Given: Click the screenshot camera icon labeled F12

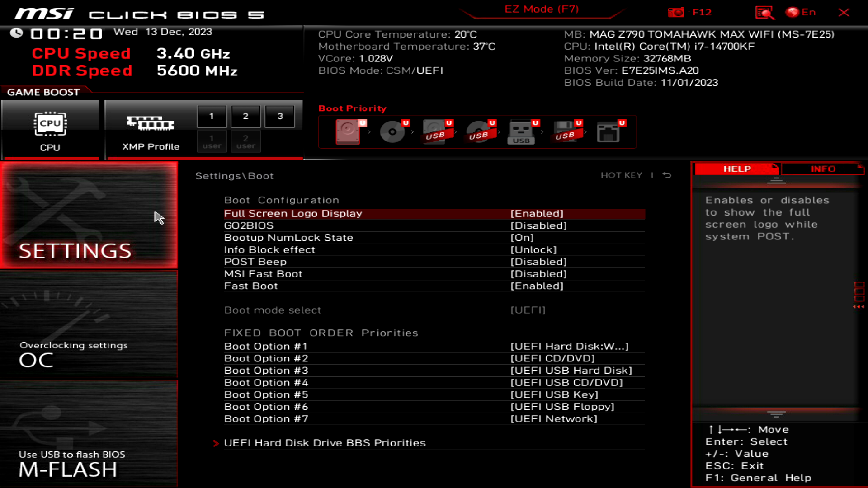Looking at the screenshot, I should [677, 12].
